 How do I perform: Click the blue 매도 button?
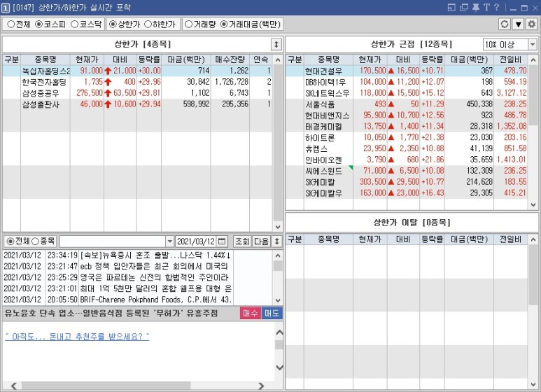click(x=272, y=314)
